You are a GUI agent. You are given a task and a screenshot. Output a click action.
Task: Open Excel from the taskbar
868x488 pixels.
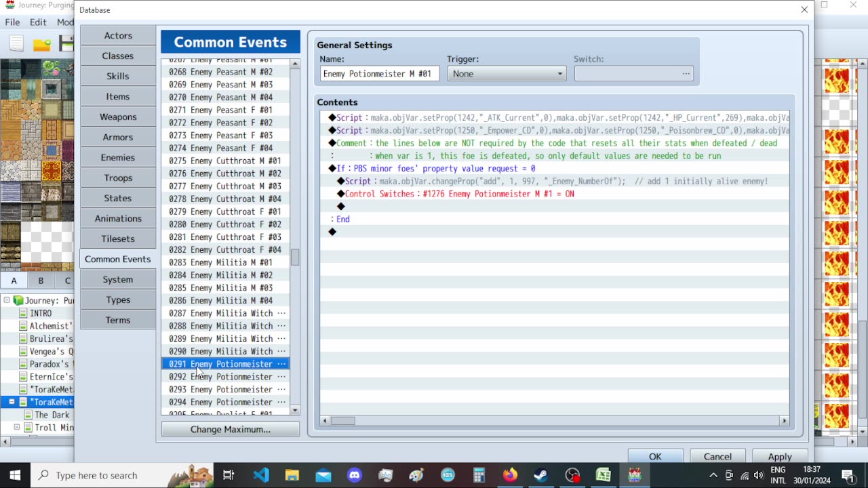(603, 475)
